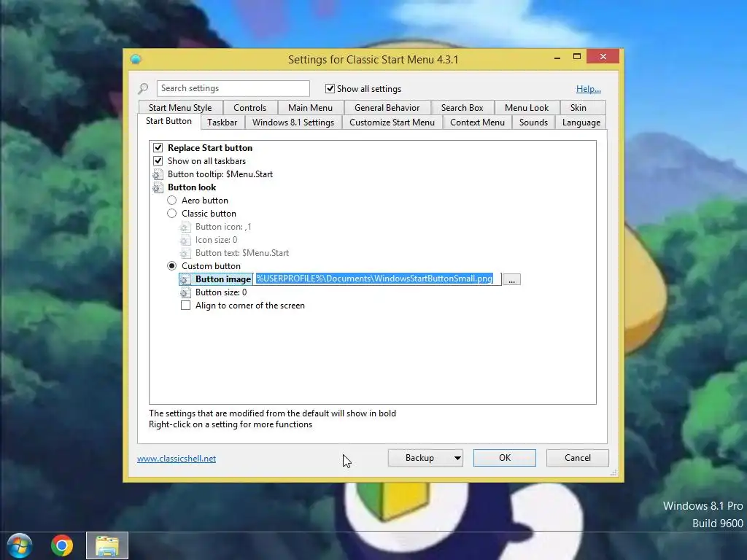This screenshot has height=560, width=747.
Task: Open the Backup dropdown arrow
Action: tap(457, 458)
